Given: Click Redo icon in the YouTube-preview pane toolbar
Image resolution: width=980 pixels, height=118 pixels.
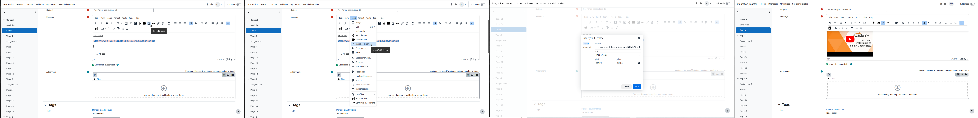Looking at the screenshot, I should coord(835,23).
